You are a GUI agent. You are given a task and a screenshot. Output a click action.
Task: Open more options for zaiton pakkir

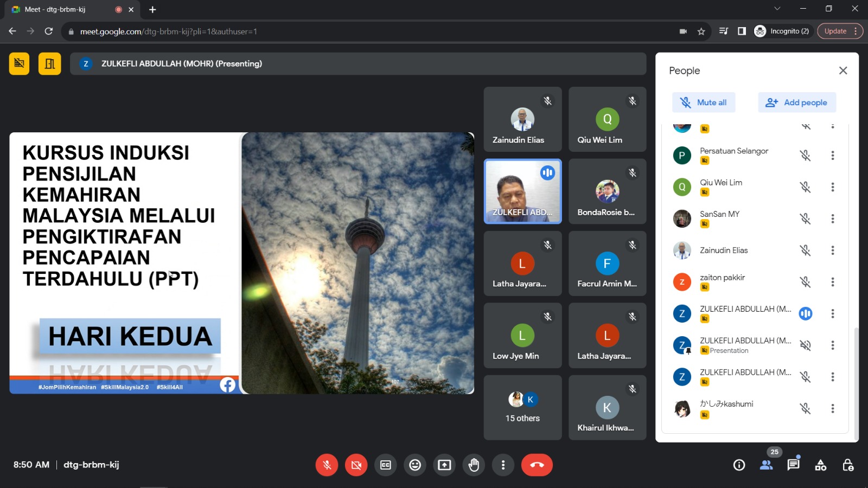(x=832, y=282)
